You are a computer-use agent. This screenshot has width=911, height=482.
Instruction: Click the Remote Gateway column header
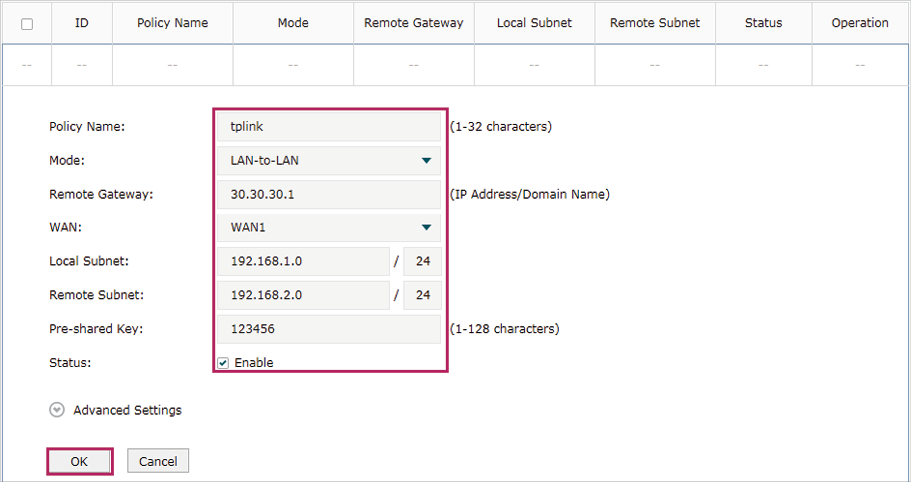414,23
